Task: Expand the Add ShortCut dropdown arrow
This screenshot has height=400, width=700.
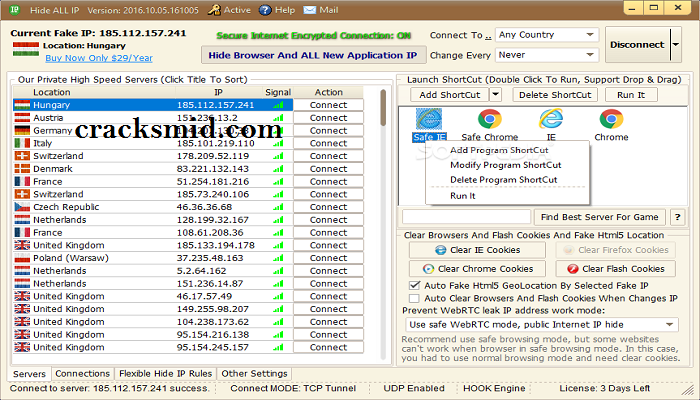Action: point(496,95)
